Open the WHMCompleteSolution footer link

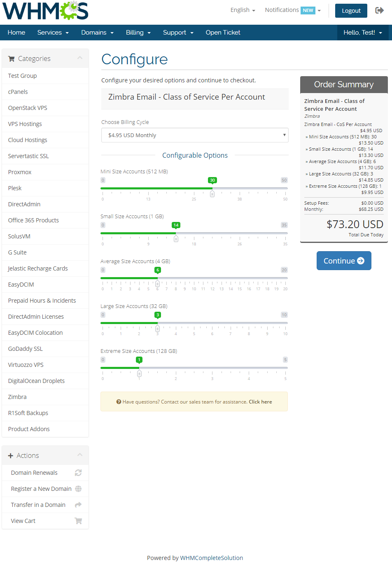point(212,558)
